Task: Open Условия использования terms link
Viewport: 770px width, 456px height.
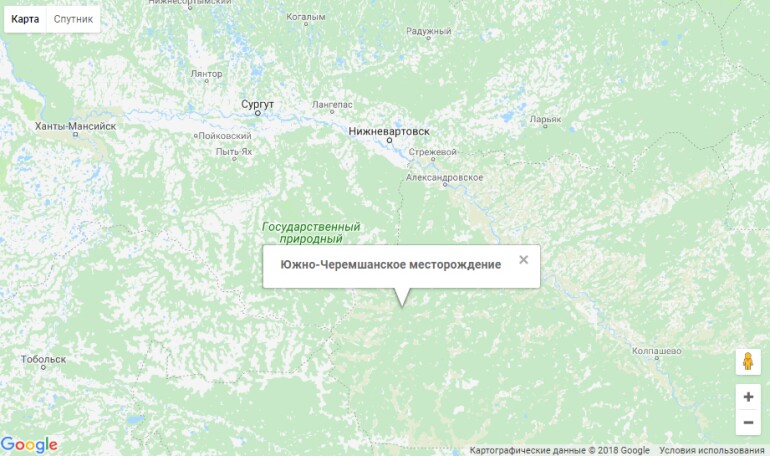Action: point(712,450)
